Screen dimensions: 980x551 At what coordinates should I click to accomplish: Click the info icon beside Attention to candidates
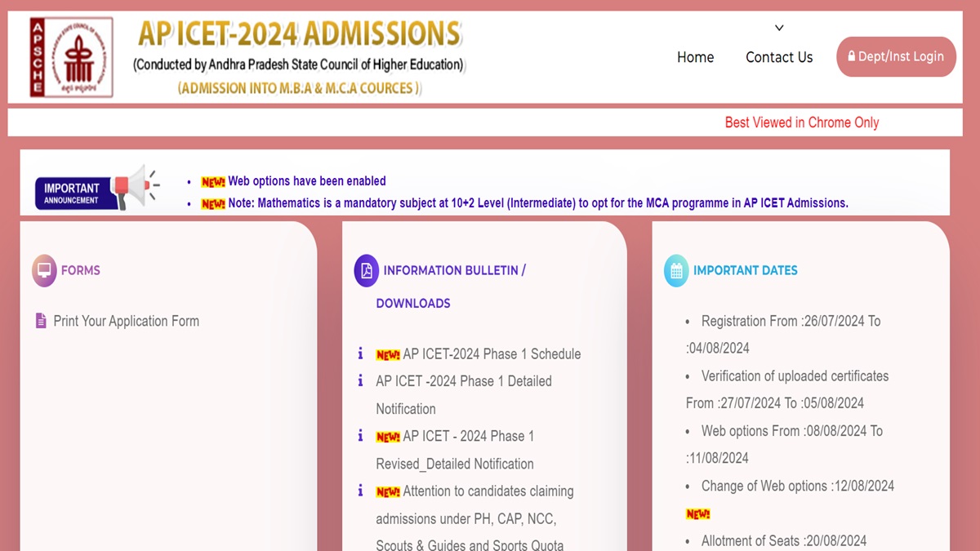[x=360, y=491]
